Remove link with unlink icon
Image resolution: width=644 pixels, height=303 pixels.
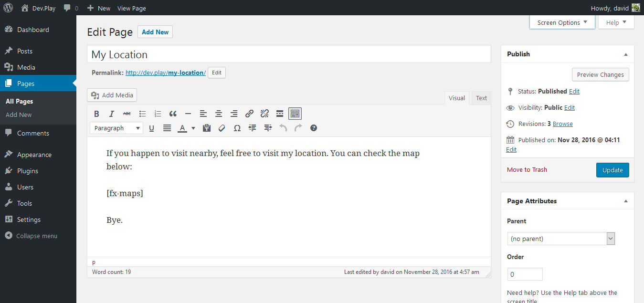(x=264, y=114)
